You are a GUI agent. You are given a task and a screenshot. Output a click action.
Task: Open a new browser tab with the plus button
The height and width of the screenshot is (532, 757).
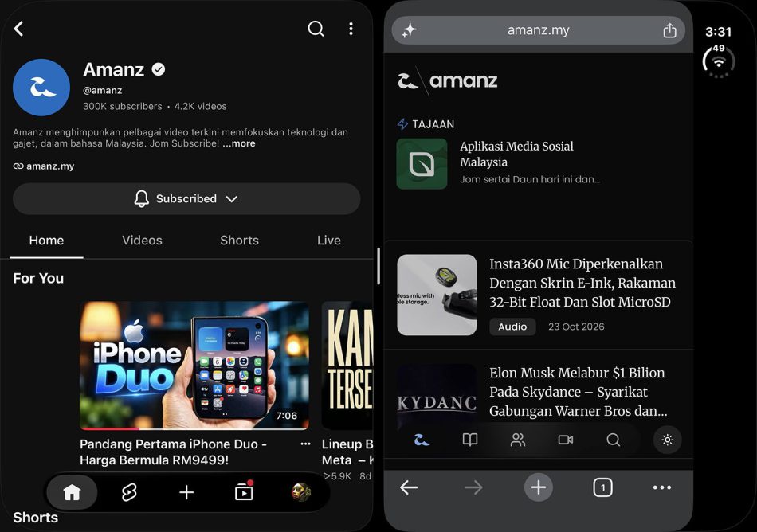click(x=539, y=487)
